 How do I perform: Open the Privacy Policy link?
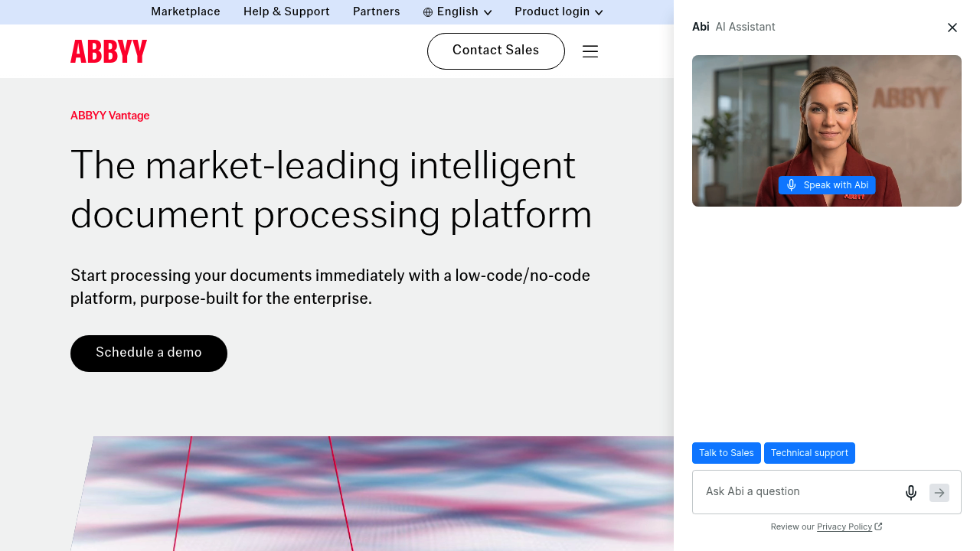coord(844,527)
